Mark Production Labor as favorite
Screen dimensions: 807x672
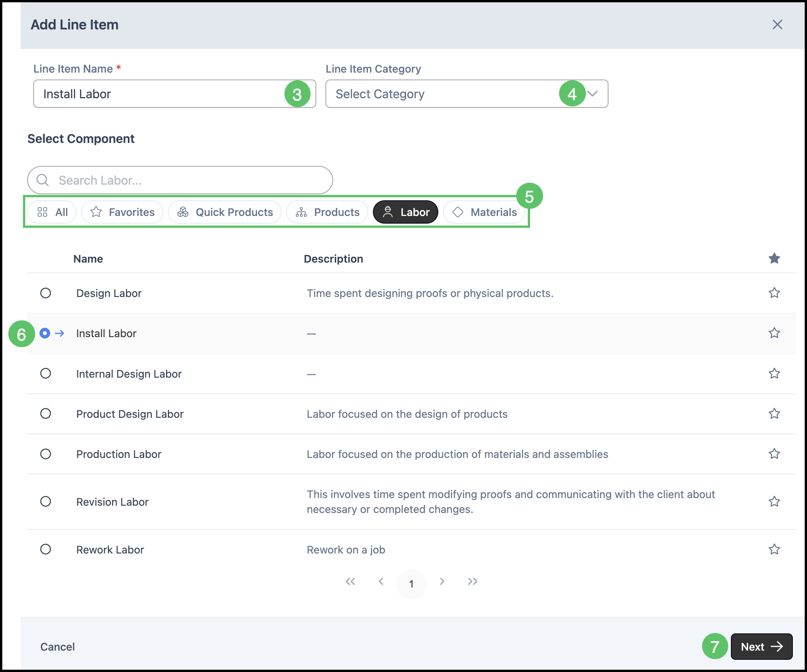tap(774, 454)
